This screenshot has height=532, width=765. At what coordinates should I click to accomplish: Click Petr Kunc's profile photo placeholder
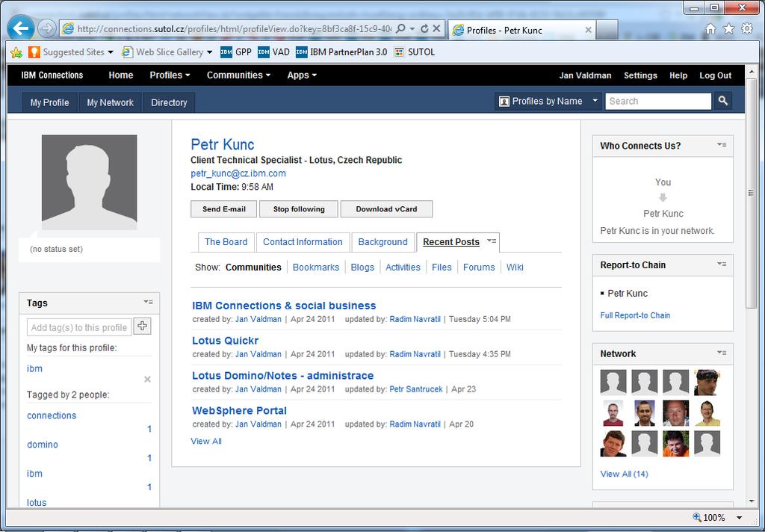[x=90, y=182]
